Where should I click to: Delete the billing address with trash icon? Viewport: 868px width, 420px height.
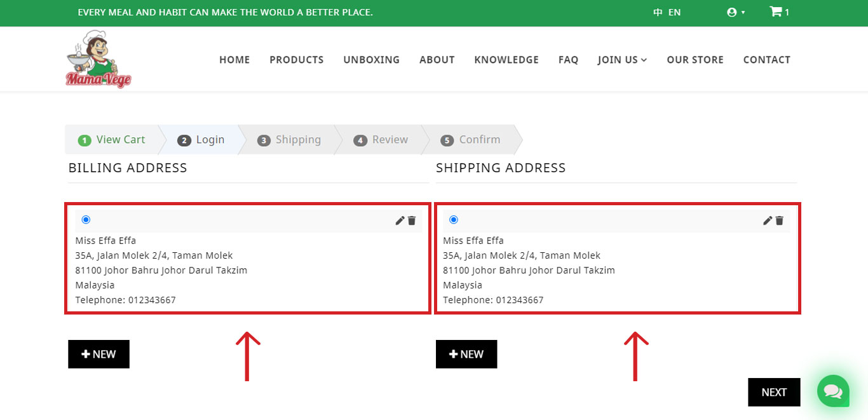412,220
